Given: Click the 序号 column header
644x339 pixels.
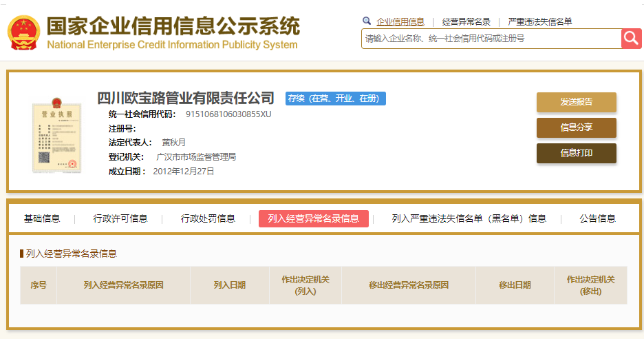Looking at the screenshot, I should click(39, 285).
